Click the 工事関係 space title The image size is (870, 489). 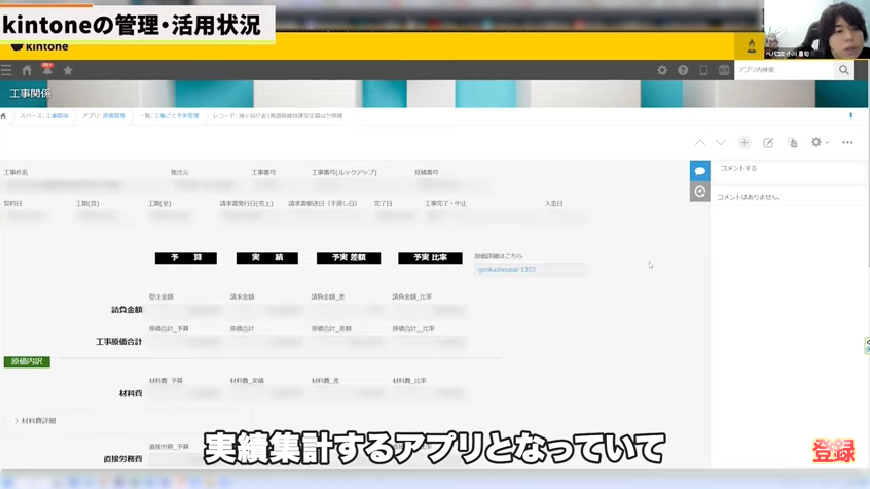pyautogui.click(x=30, y=93)
